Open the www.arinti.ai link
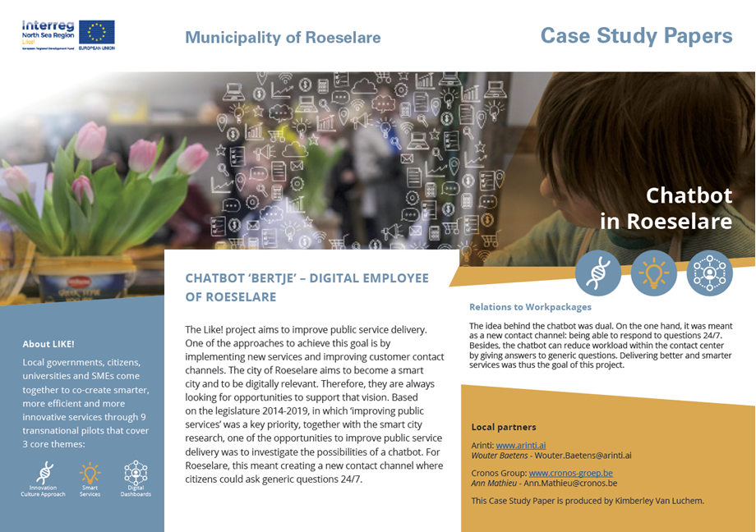The width and height of the screenshot is (756, 532). 521,445
